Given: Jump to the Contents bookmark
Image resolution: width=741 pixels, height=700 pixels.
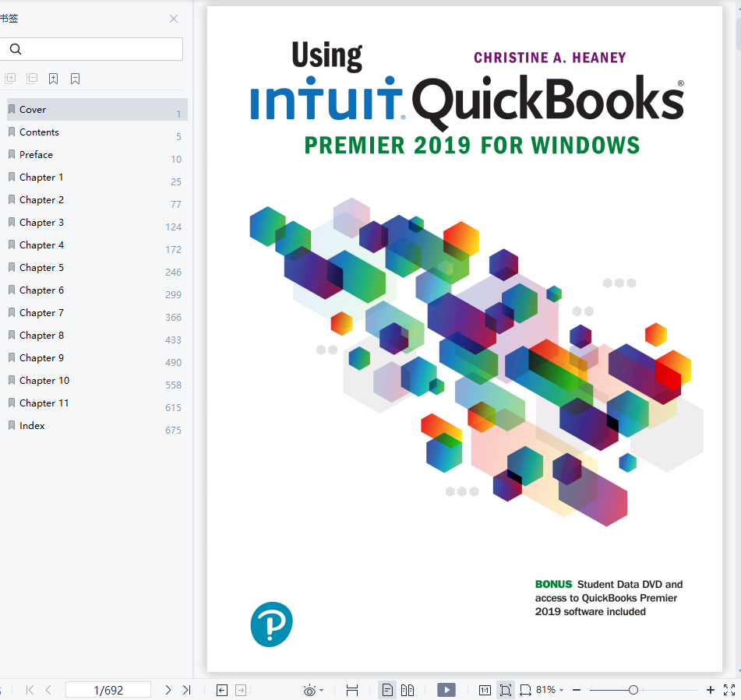Looking at the screenshot, I should [x=97, y=132].
